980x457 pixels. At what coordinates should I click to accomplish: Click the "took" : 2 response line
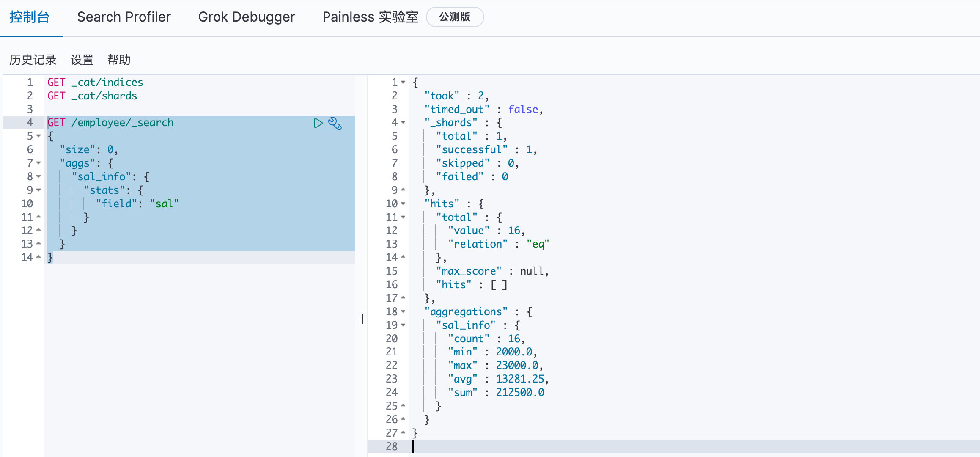(457, 96)
